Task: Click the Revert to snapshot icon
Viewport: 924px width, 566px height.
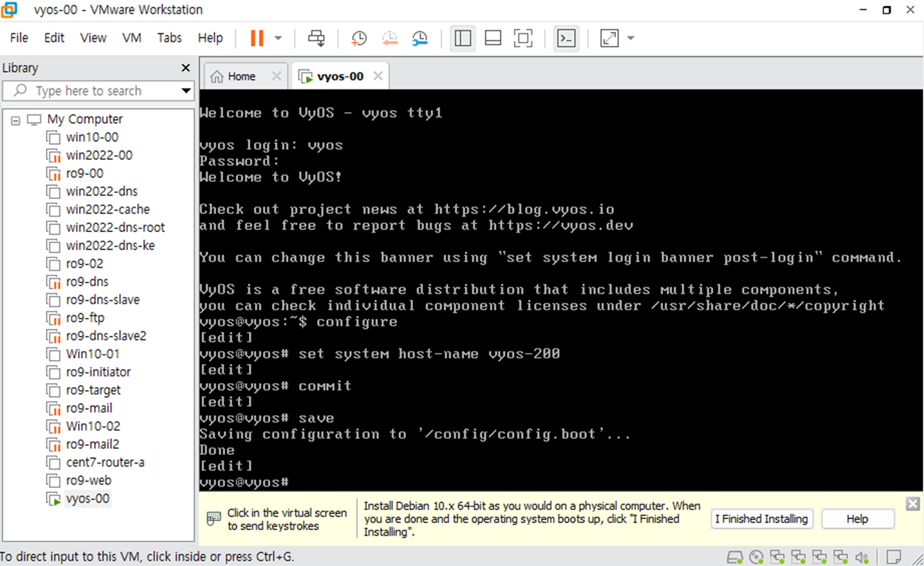Action: (x=389, y=38)
